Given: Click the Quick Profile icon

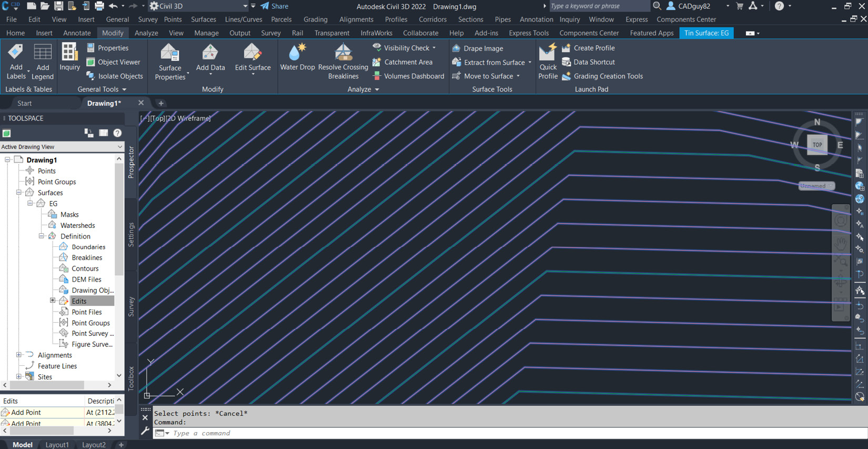Looking at the screenshot, I should [548, 52].
